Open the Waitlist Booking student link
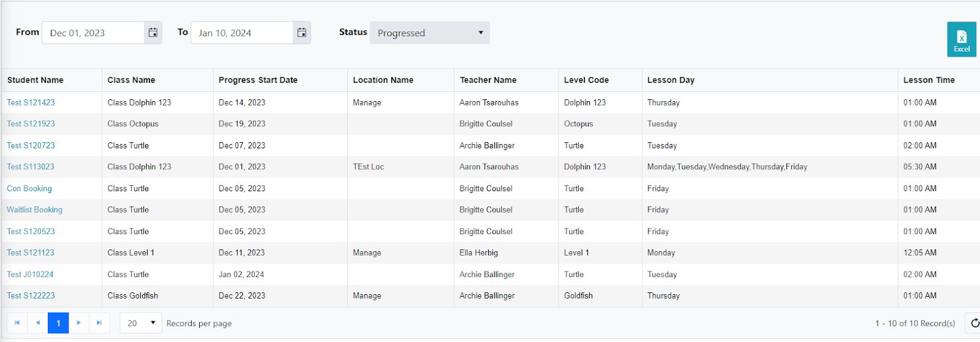The height and width of the screenshot is (342, 980). [34, 210]
